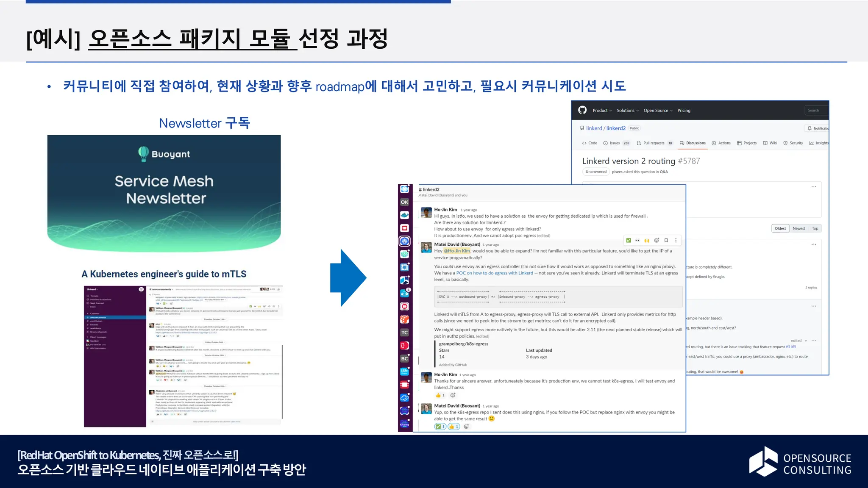Open the Issues tab showing 261
868x488 pixels.
coord(617,143)
